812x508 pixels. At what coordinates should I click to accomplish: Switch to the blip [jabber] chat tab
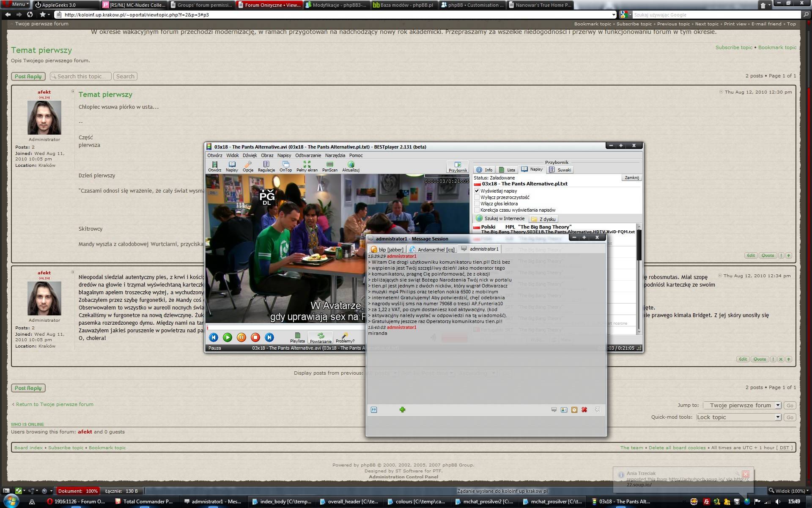pyautogui.click(x=387, y=249)
